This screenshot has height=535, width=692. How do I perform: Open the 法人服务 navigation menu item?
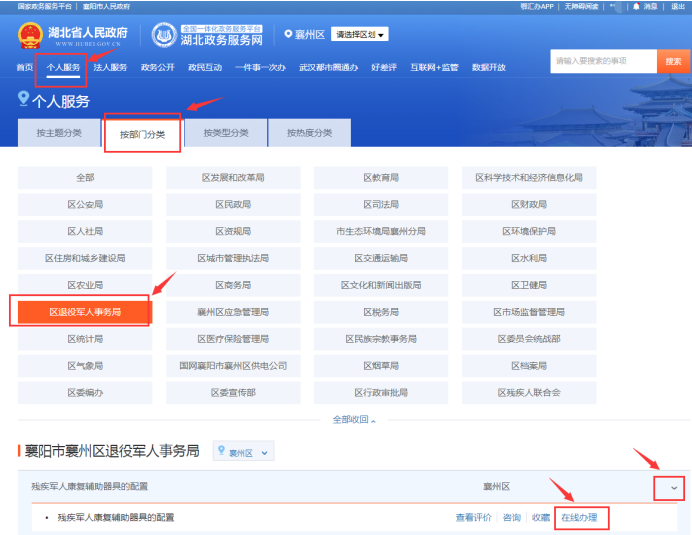tap(111, 67)
